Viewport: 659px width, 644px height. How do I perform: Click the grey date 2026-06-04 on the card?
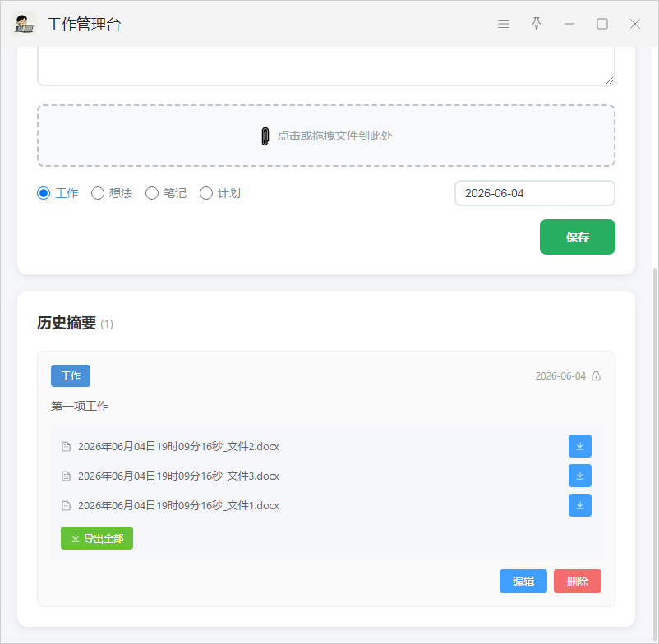click(560, 375)
